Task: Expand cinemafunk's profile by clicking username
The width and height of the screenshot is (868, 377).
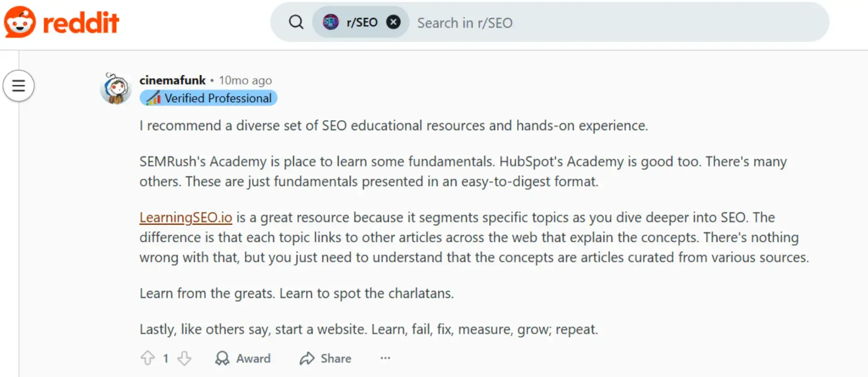Action: pyautogui.click(x=172, y=80)
